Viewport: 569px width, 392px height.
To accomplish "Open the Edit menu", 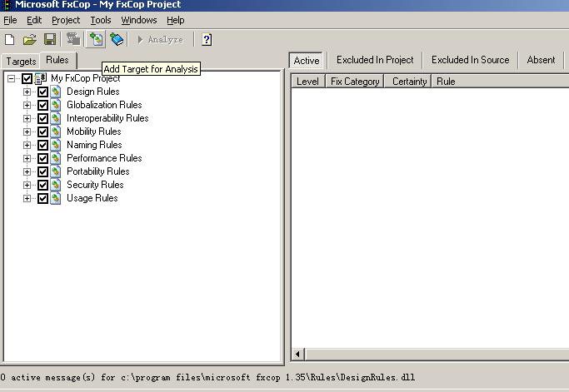I will click(34, 20).
